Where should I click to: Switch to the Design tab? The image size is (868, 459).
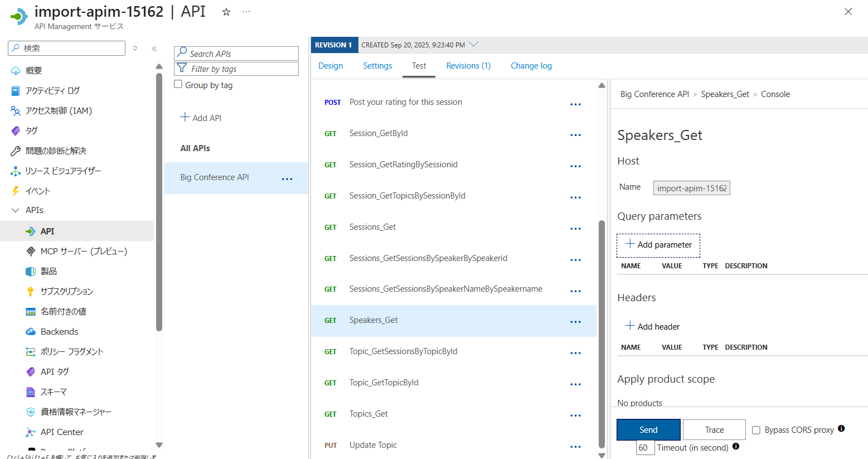point(331,66)
